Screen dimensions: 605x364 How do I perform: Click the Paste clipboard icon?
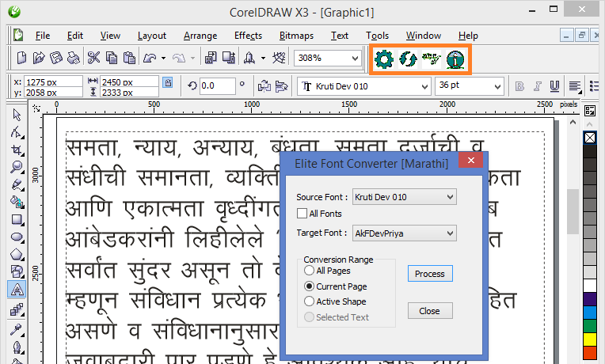point(129,59)
